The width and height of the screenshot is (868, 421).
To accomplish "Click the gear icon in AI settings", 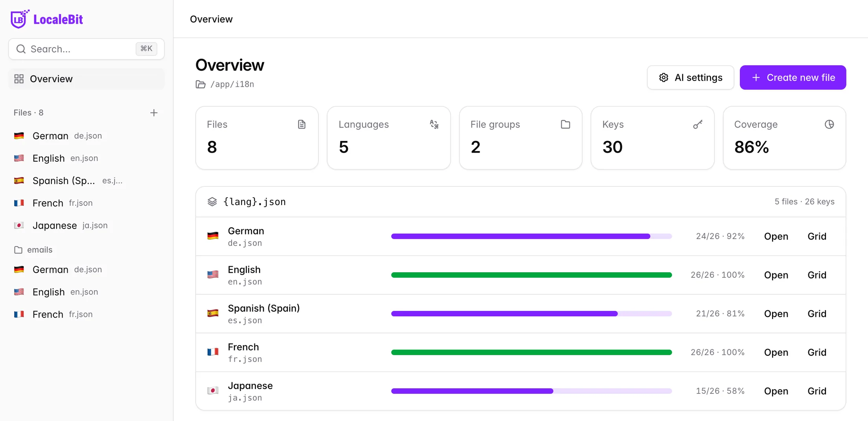I will [664, 78].
